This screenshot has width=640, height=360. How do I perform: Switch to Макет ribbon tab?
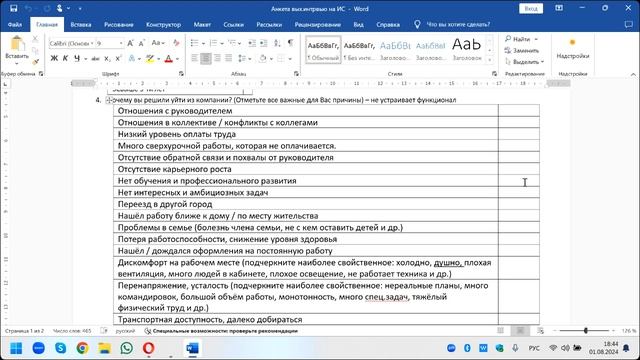click(202, 24)
